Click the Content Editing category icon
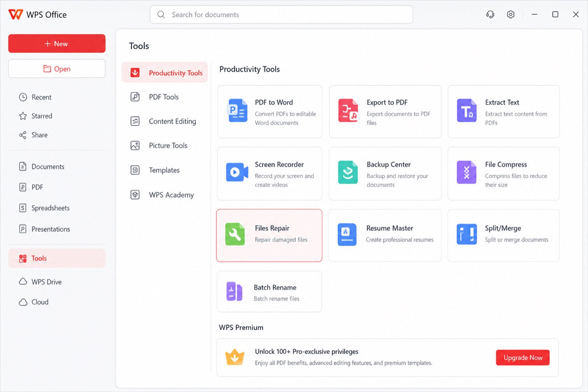Image resolution: width=588 pixels, height=392 pixels. 135,121
